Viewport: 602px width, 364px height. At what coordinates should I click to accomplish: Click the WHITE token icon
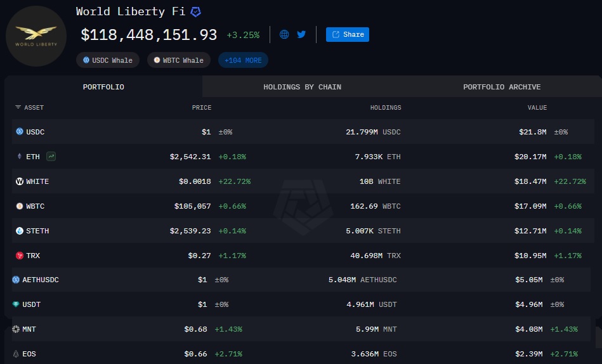click(x=20, y=181)
